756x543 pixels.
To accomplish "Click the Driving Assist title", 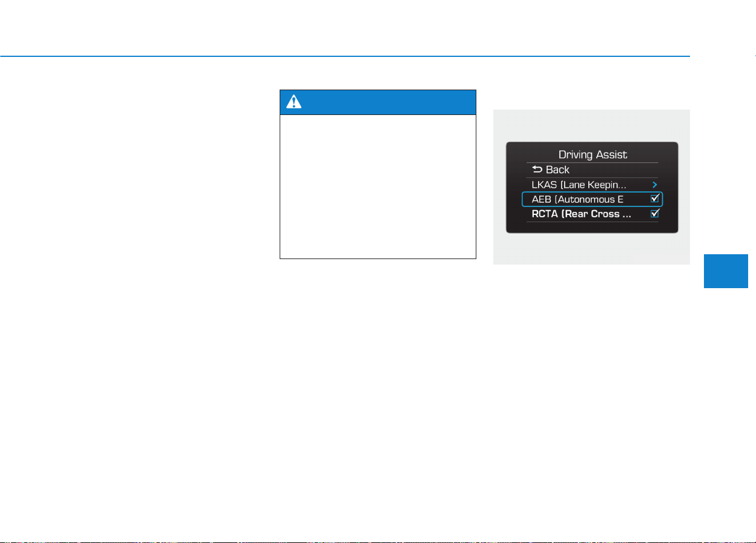I will (593, 155).
